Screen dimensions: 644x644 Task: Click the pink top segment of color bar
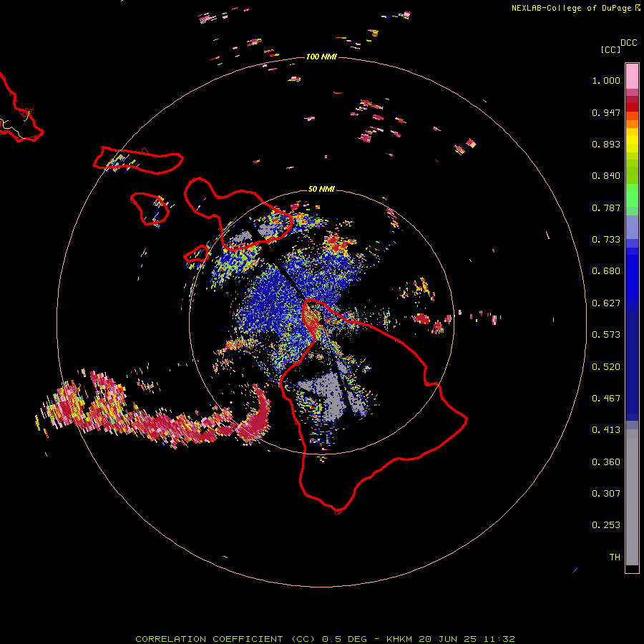click(632, 76)
